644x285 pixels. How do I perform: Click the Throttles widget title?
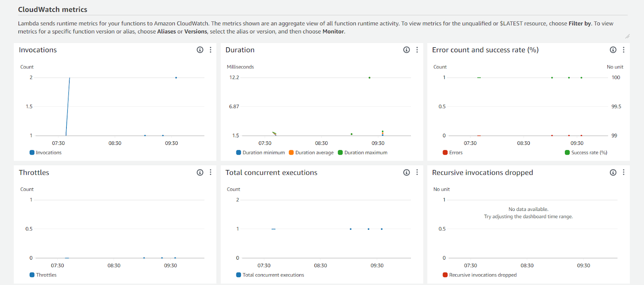[34, 172]
